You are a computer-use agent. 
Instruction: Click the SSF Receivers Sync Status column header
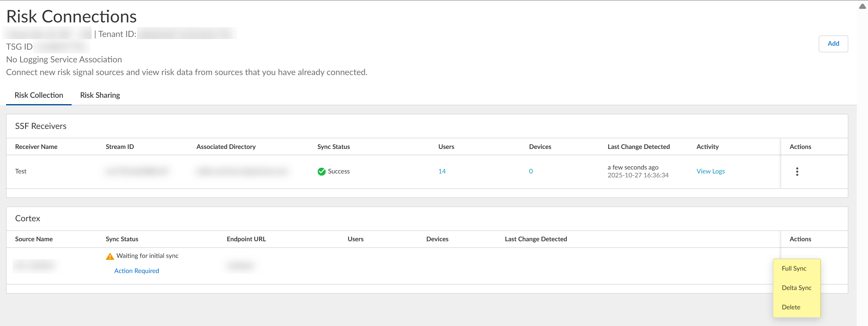pos(333,147)
